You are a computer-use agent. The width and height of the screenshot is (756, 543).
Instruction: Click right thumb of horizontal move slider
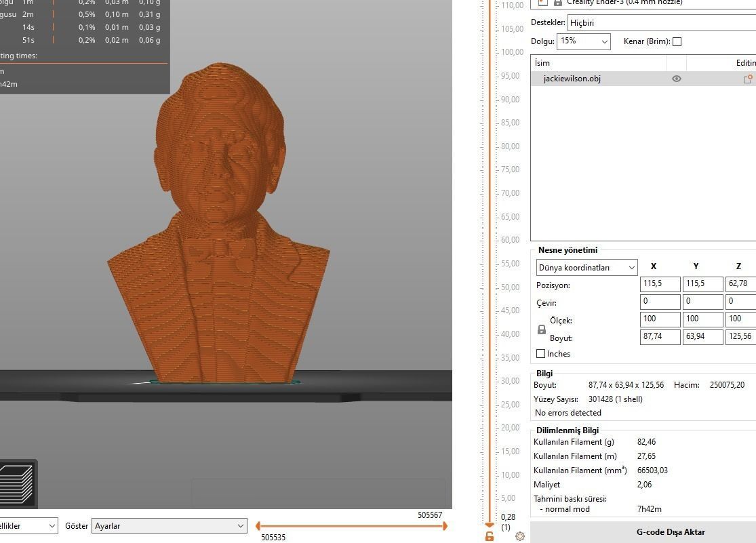click(x=445, y=526)
